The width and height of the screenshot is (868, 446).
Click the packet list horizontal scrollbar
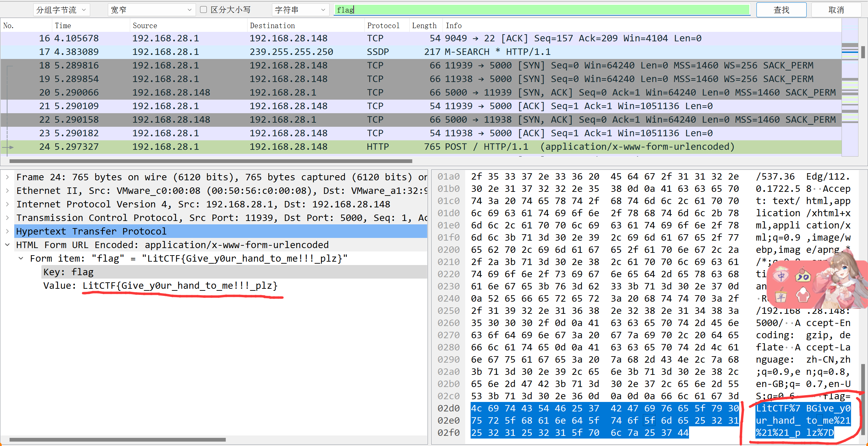pyautogui.click(x=210, y=161)
